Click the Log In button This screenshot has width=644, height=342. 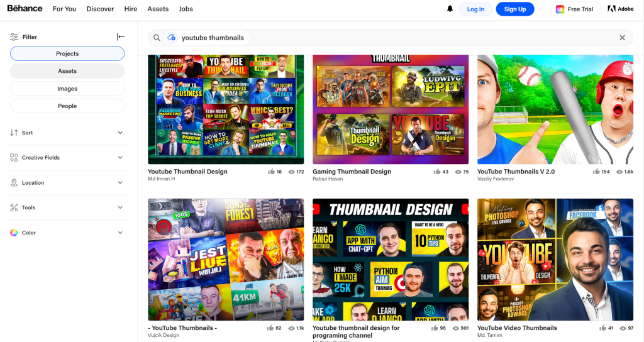pos(475,9)
